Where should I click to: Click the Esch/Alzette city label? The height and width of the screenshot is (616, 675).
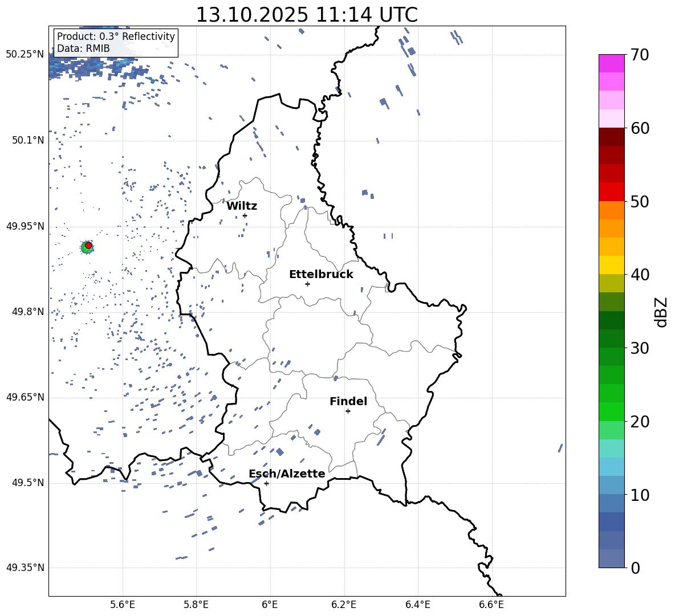coord(287,474)
